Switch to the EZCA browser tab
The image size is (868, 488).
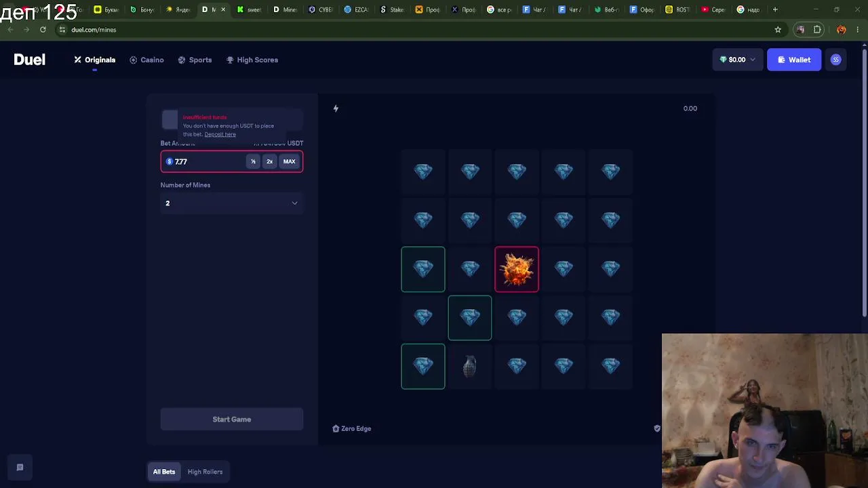356,9
